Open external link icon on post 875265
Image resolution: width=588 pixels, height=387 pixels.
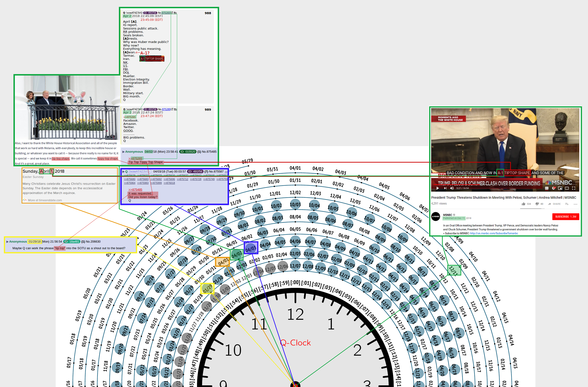pos(172,13)
